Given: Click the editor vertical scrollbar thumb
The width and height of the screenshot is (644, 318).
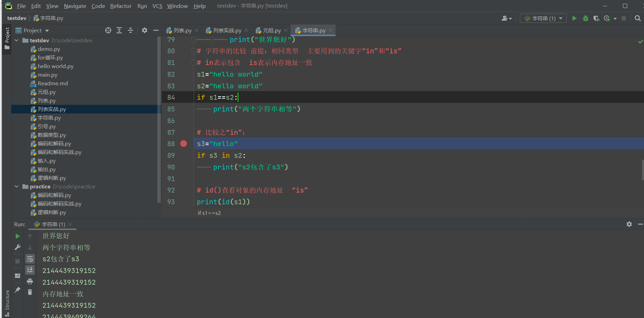Looking at the screenshot, I should tap(643, 170).
